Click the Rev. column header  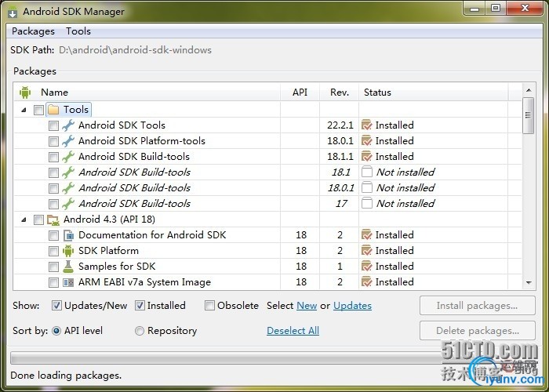[340, 93]
